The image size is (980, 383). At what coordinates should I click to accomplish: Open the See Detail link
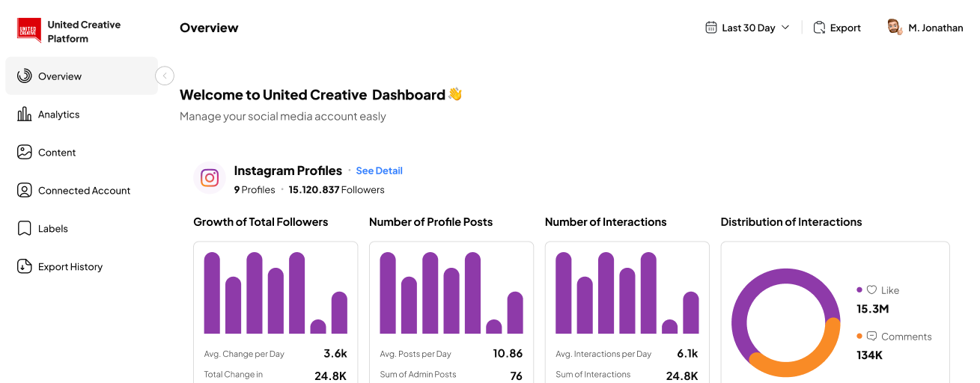[x=379, y=171]
